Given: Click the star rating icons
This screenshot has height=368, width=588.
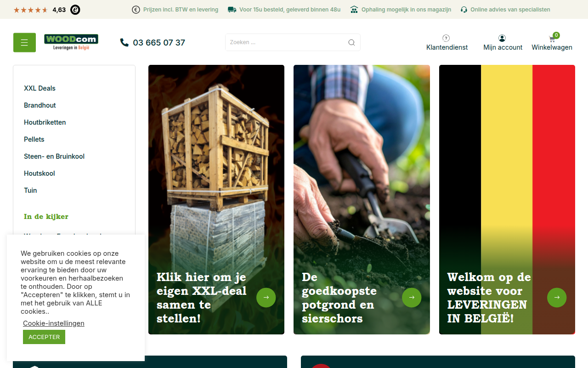Looking at the screenshot, I should coord(31,10).
